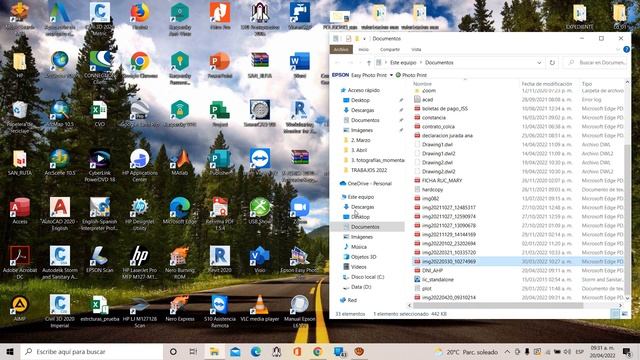Sort by Fecha de modificación column
Image resolution: width=640 pixels, height=360 pixels.
coord(547,84)
